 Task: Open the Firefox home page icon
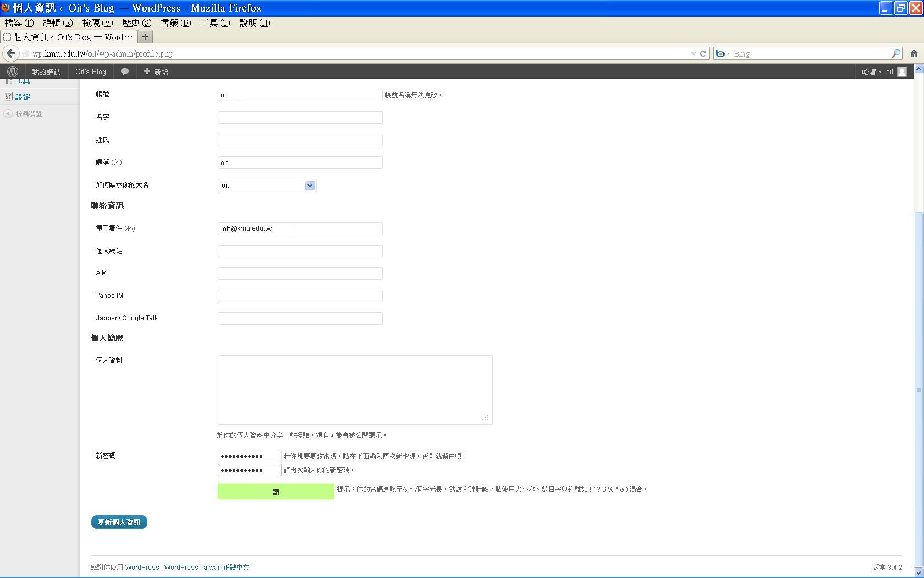914,53
